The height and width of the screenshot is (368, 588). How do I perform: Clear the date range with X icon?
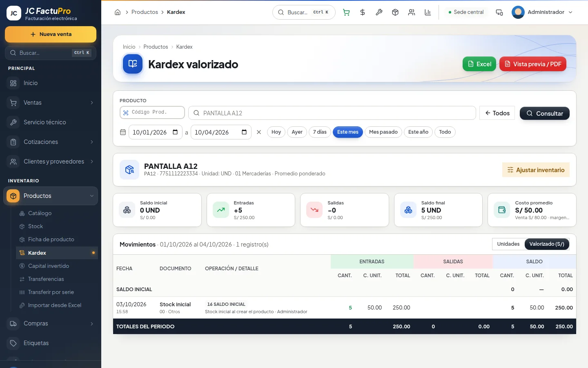(259, 132)
